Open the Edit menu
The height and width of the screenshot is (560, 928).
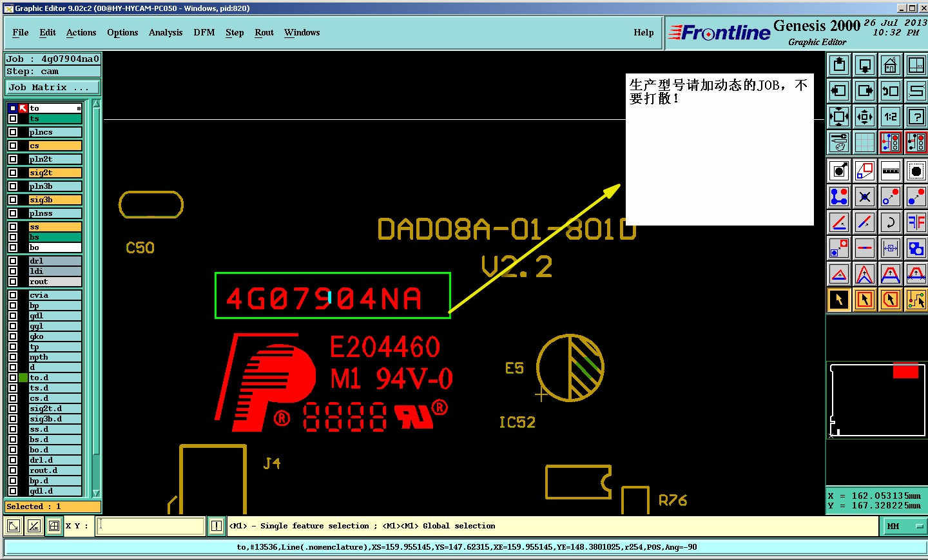click(48, 32)
